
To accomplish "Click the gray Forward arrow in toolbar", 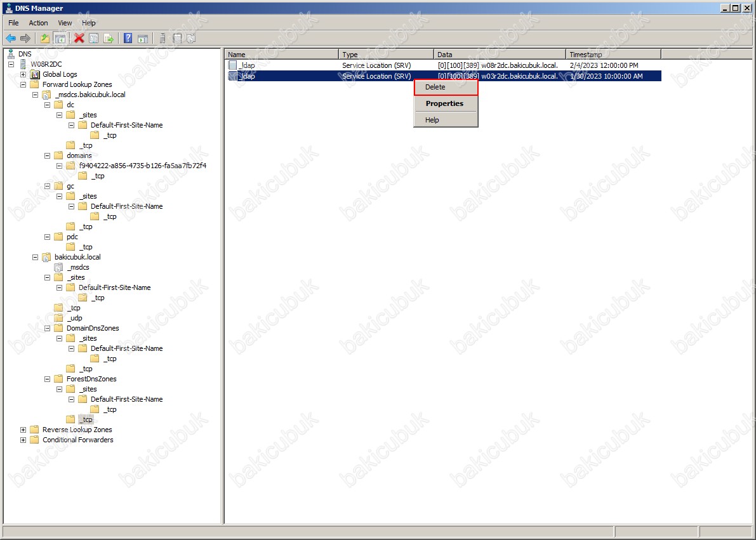I will click(25, 38).
